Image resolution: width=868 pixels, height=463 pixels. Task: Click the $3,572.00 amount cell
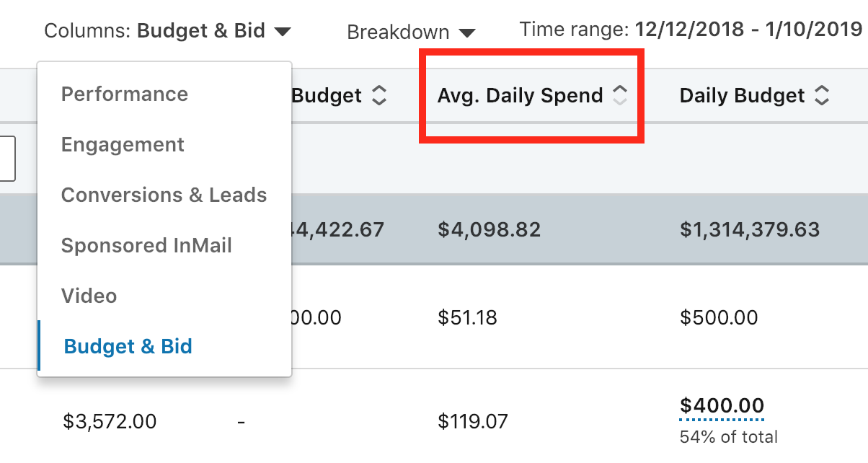pyautogui.click(x=110, y=420)
